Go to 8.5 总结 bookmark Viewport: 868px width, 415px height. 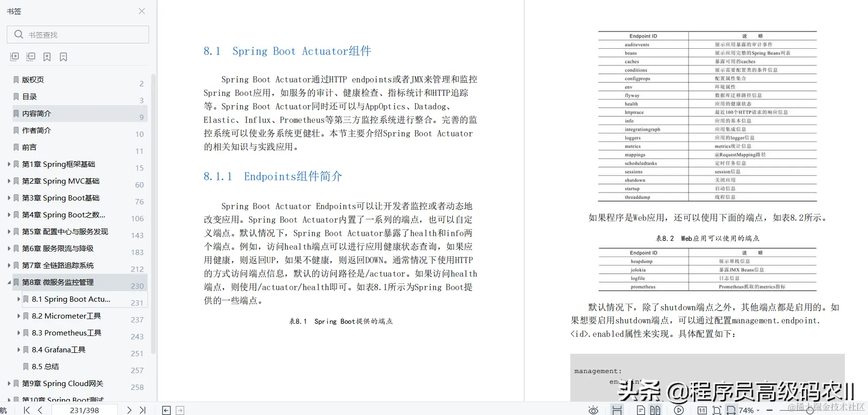(45, 366)
